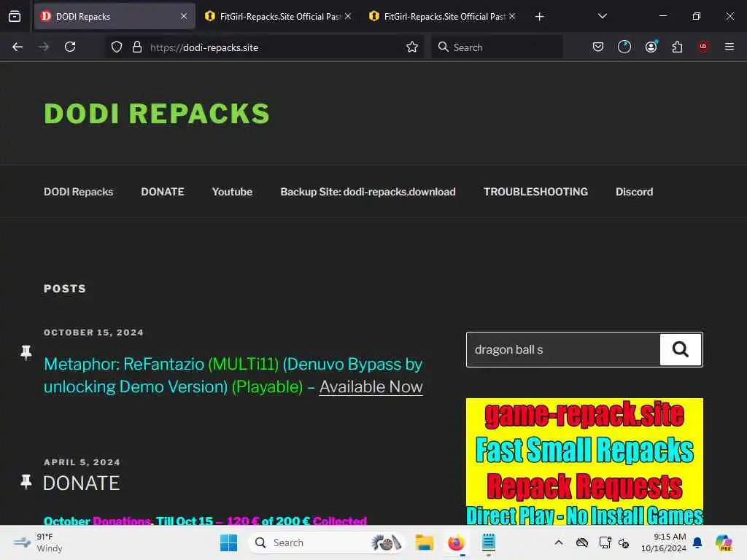Switch to first FitGirl-Repacks tab

coord(279,17)
